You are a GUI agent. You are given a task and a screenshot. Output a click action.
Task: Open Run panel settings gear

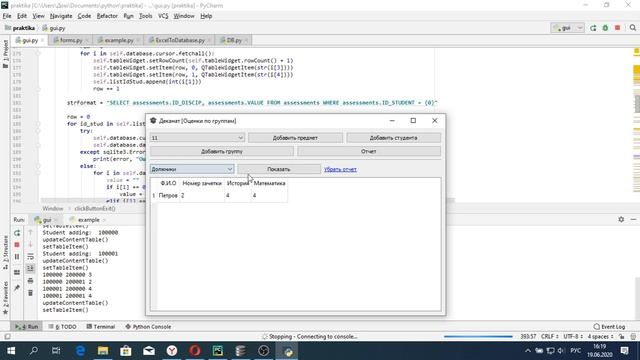[x=621, y=219]
